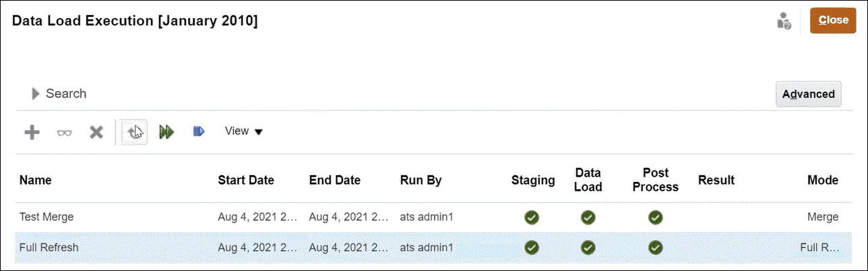Select the Full Refresh row name

(49, 247)
